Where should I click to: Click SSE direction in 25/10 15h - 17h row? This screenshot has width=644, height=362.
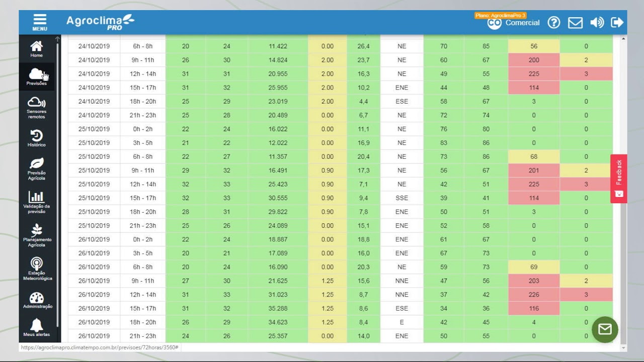[x=401, y=198]
